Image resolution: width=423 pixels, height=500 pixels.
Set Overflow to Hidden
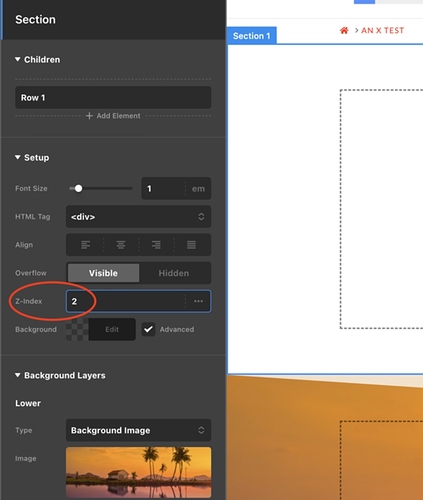pyautogui.click(x=174, y=273)
